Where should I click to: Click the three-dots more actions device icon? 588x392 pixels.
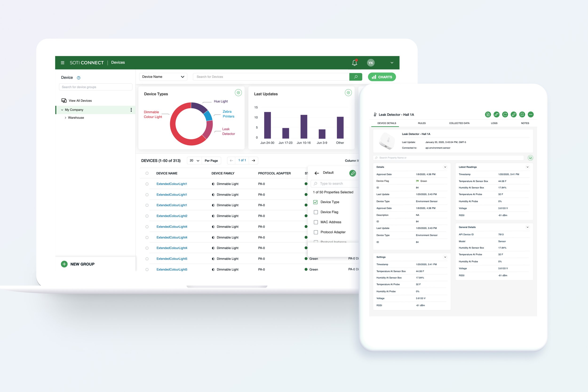pos(531,115)
